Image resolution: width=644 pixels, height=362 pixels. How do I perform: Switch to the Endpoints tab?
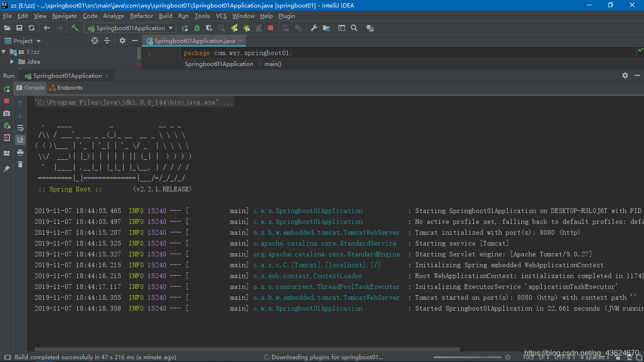point(66,88)
